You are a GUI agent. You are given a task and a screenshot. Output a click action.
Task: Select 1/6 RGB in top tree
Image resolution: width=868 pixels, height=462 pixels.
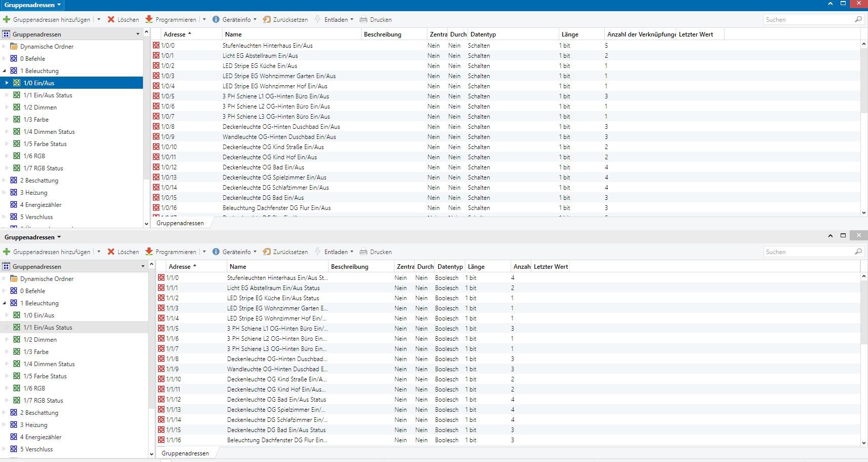pos(34,156)
